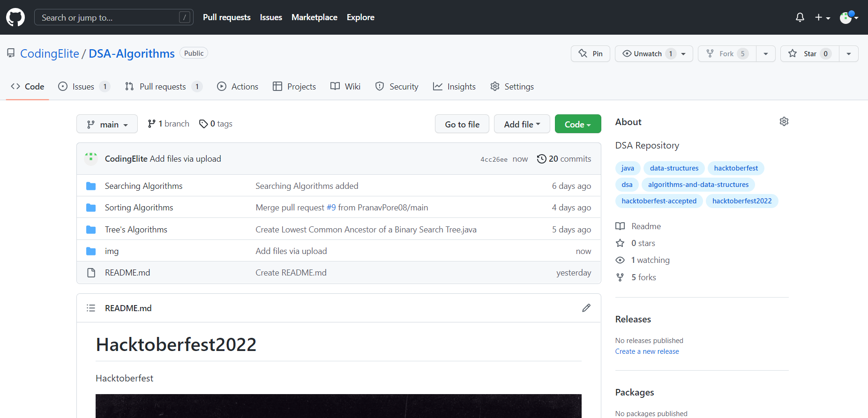Open the Searching Algorithms folder name
868x418 pixels.
pos(144,186)
